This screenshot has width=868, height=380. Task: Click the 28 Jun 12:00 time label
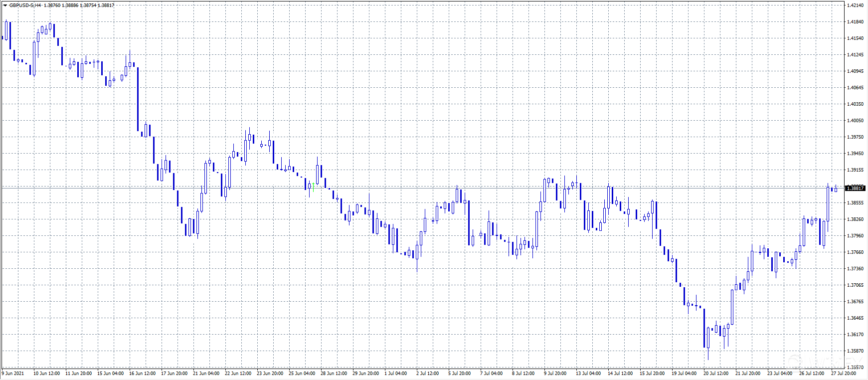point(334,373)
